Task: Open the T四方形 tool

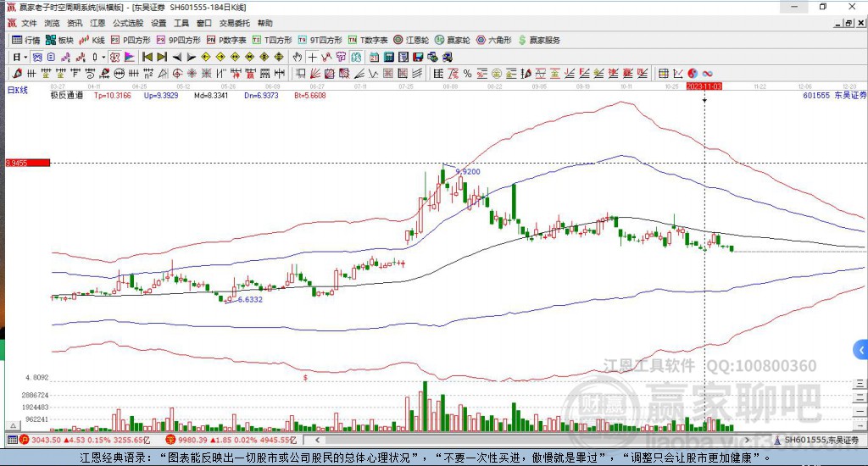Action: click(x=272, y=40)
